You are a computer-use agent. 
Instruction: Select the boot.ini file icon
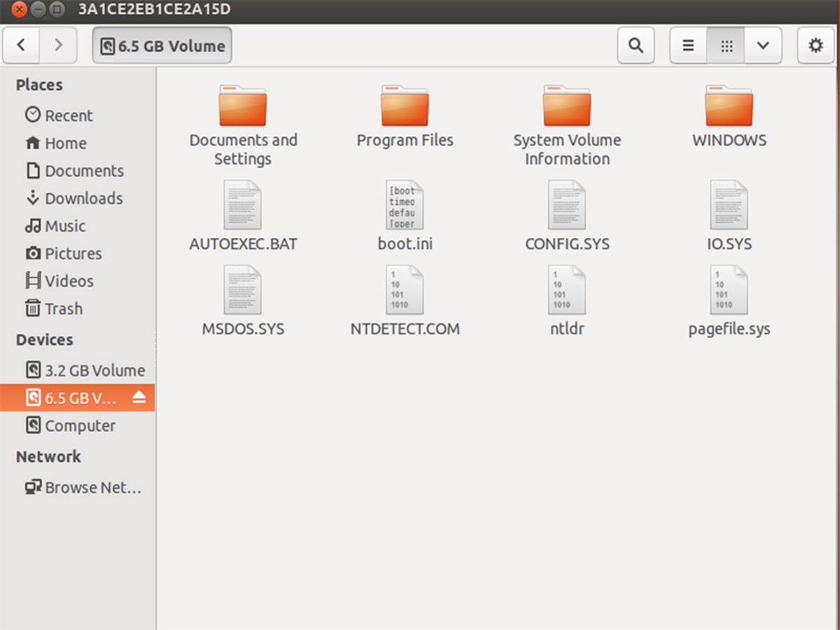[405, 205]
